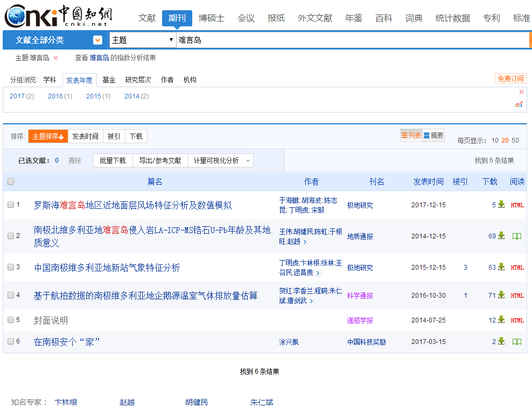Click the 免费订阅 button
This screenshot has width=532, height=414.
[510, 78]
